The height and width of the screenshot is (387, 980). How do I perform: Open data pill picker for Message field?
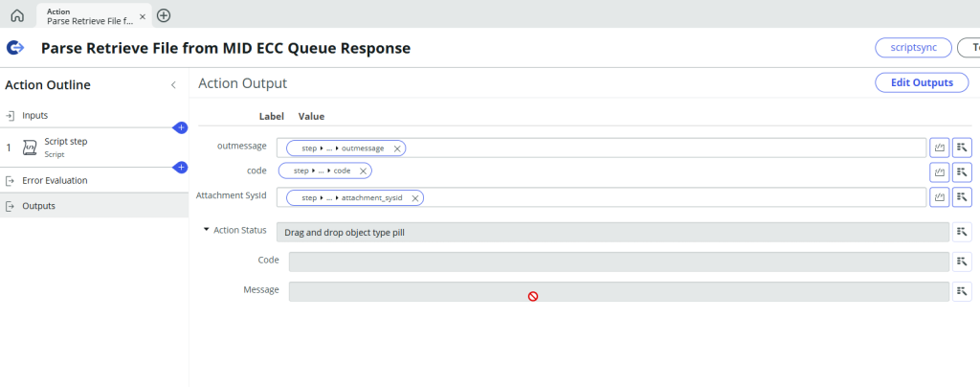click(x=962, y=290)
